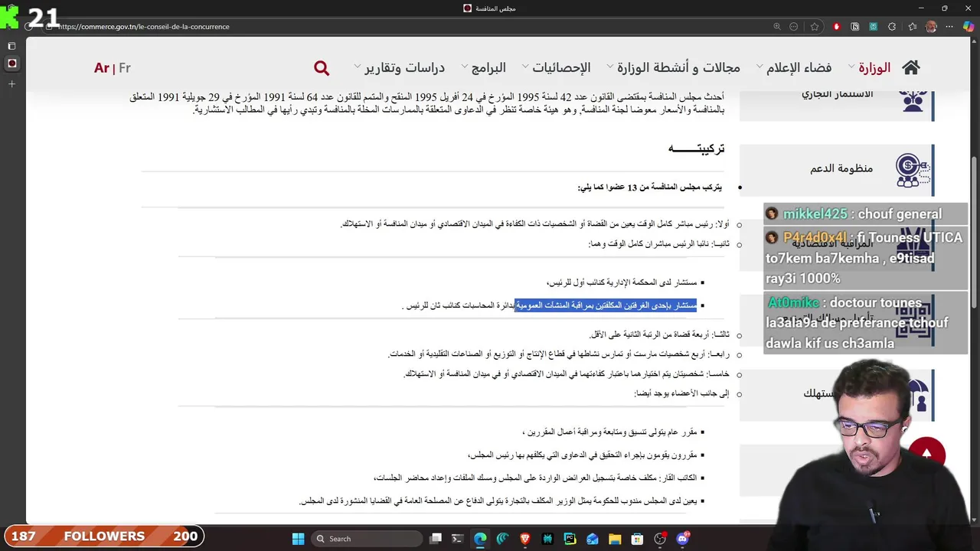
Task: Click the paragraph starting أحدث مجلس المنافسة
Action: point(426,103)
